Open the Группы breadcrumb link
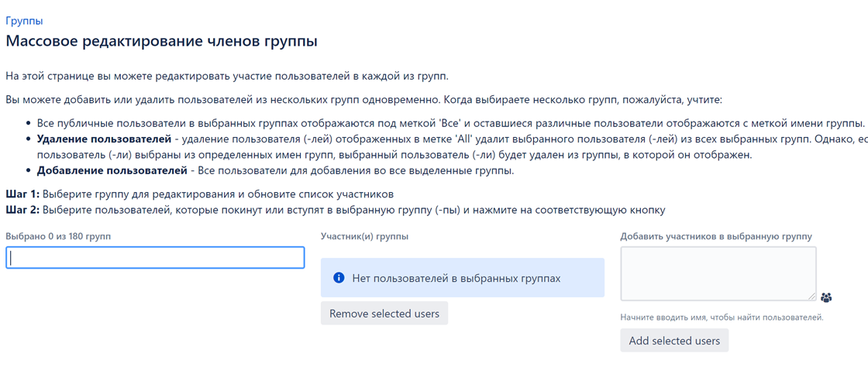Viewport: 868px width, 367px height. (24, 21)
